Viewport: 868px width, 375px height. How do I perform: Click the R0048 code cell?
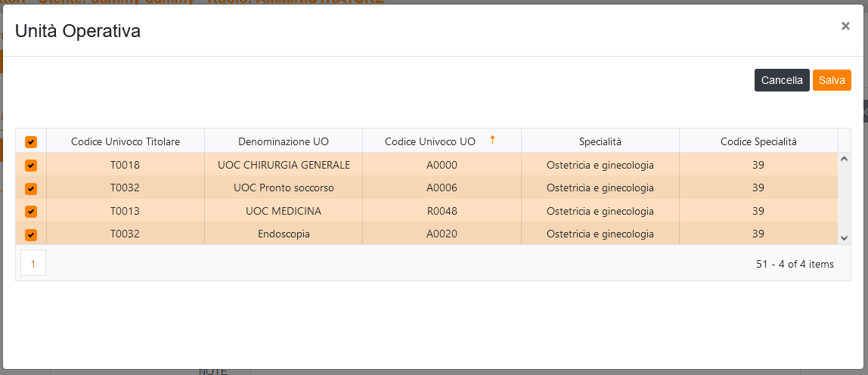442,211
